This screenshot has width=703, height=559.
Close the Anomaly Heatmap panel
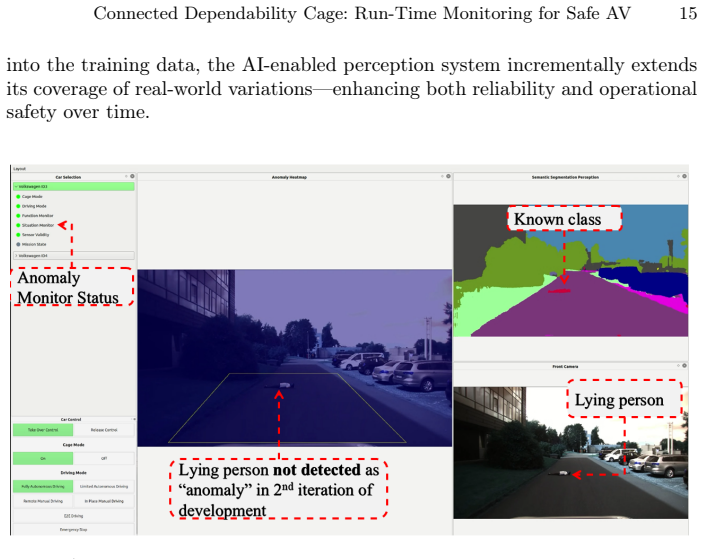coord(448,176)
